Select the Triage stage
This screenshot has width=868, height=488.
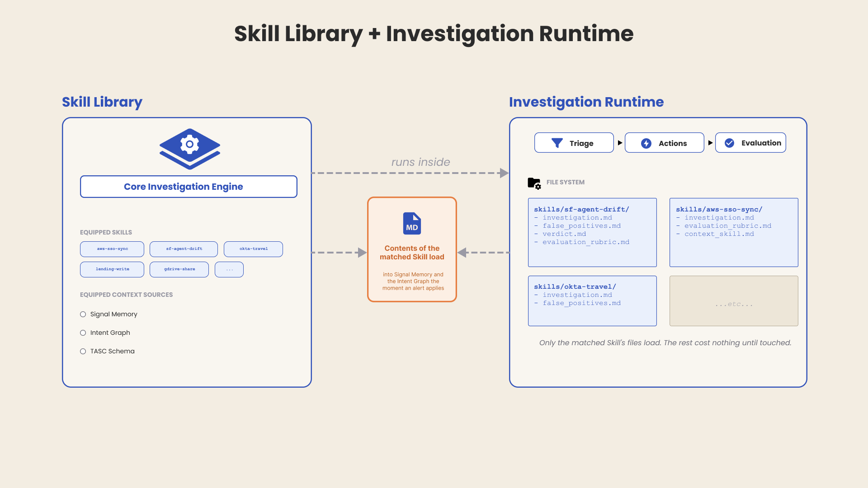point(574,143)
